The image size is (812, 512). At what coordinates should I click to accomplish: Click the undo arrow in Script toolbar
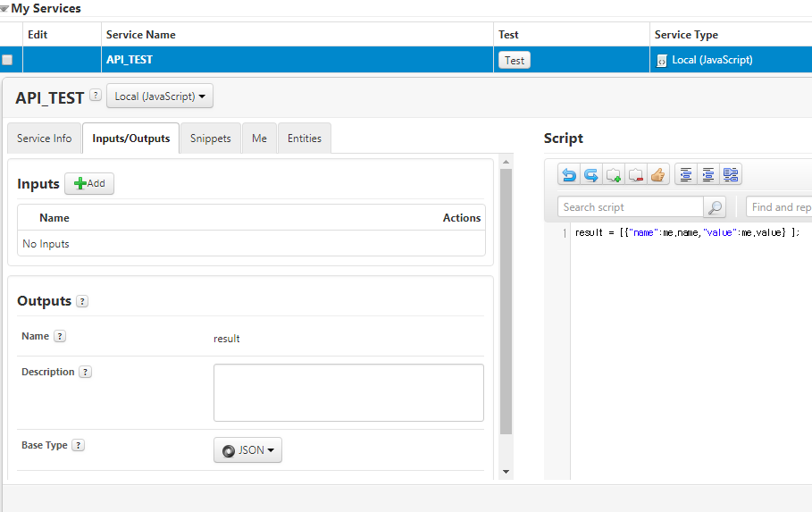coord(569,175)
